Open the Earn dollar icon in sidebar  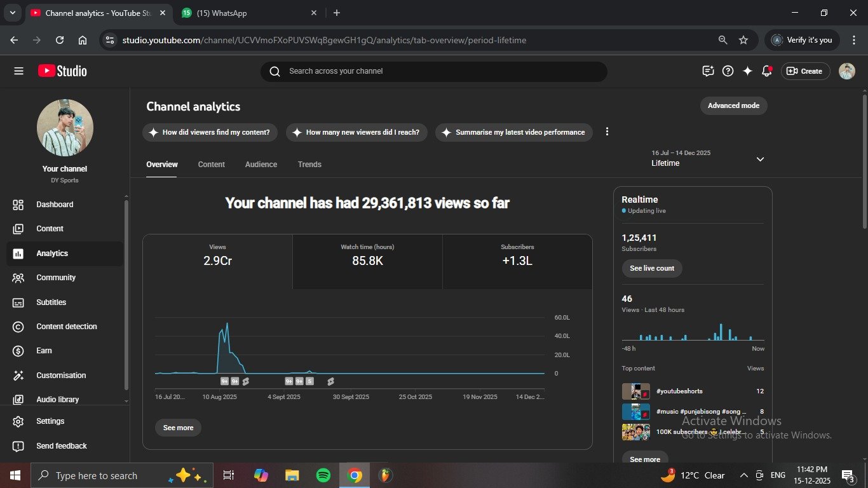tap(18, 351)
